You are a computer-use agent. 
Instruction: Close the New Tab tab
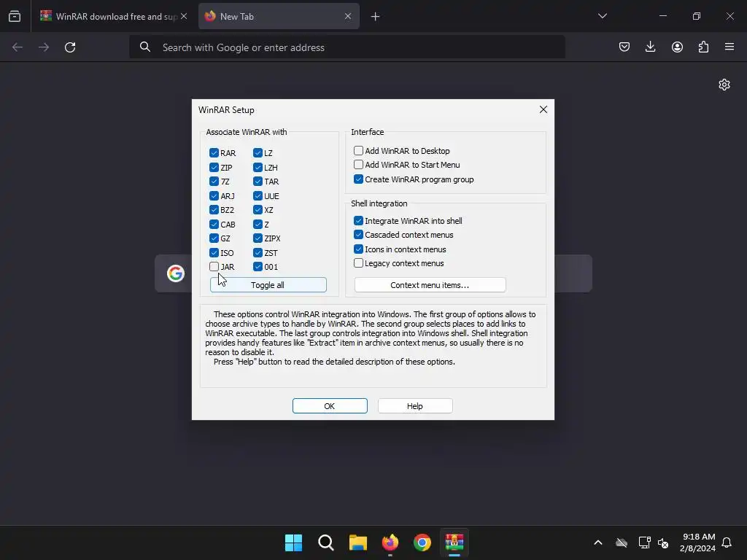coord(348,16)
